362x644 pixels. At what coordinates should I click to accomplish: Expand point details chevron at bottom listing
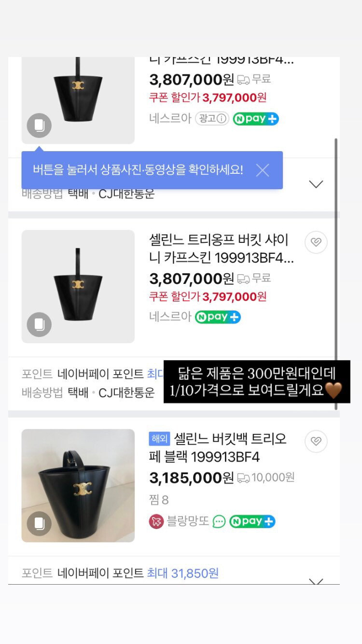(316, 581)
